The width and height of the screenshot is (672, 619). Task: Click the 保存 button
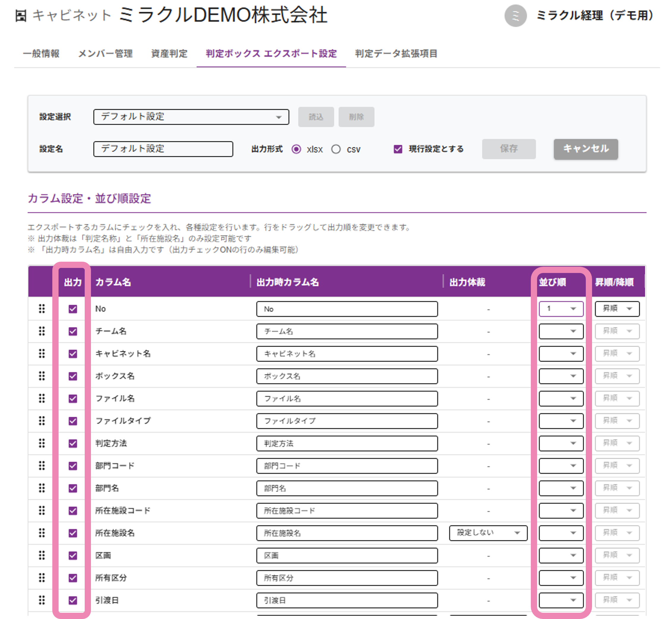point(509,149)
